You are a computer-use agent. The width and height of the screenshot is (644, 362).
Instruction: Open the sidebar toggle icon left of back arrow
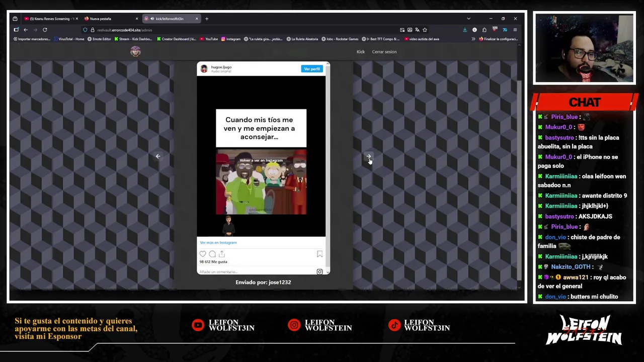pos(16,30)
